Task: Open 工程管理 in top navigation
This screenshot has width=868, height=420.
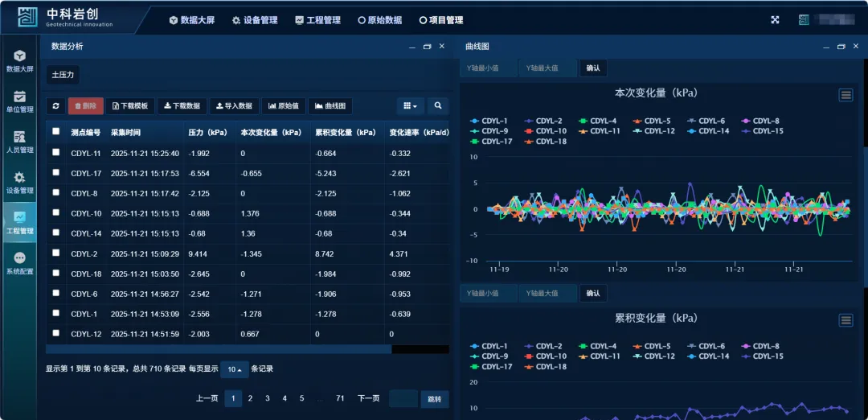Action: (317, 20)
